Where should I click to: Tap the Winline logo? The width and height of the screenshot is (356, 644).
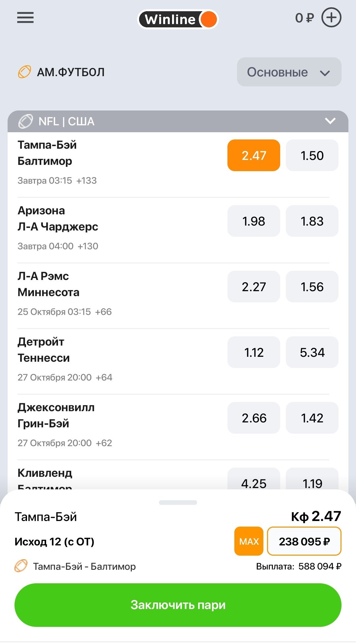[x=178, y=19]
